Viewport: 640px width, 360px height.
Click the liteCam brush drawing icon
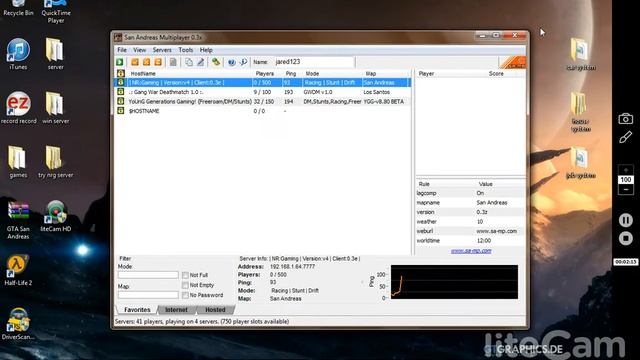625,137
